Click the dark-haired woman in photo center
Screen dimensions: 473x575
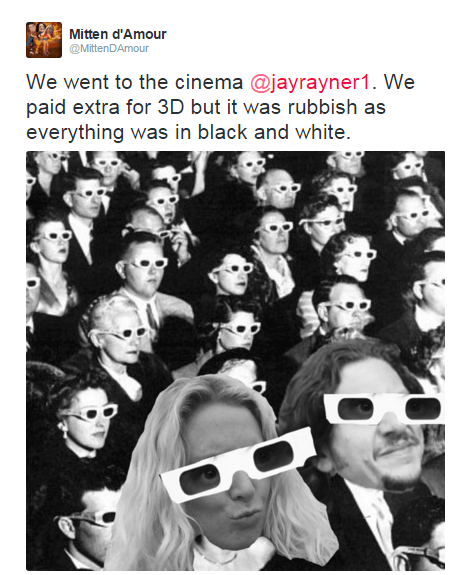(x=229, y=273)
